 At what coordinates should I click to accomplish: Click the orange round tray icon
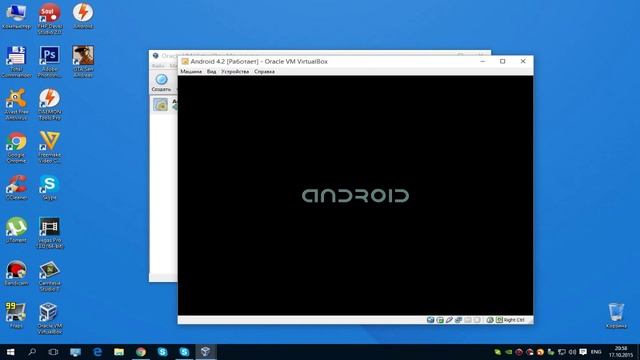[x=540, y=352]
